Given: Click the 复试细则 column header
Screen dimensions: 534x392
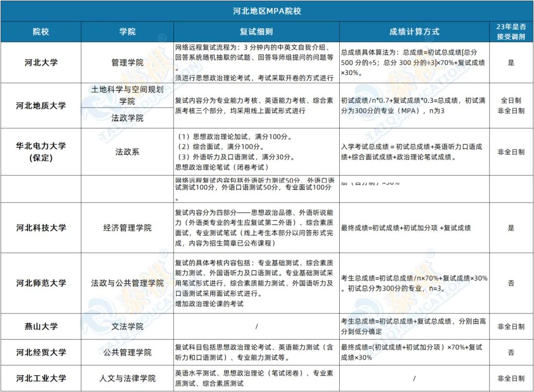Looking at the screenshot, I should point(256,32).
